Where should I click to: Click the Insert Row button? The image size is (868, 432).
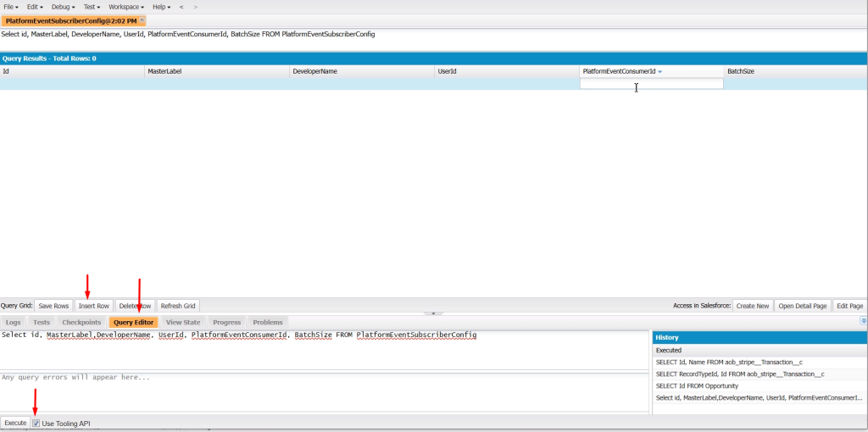click(94, 306)
